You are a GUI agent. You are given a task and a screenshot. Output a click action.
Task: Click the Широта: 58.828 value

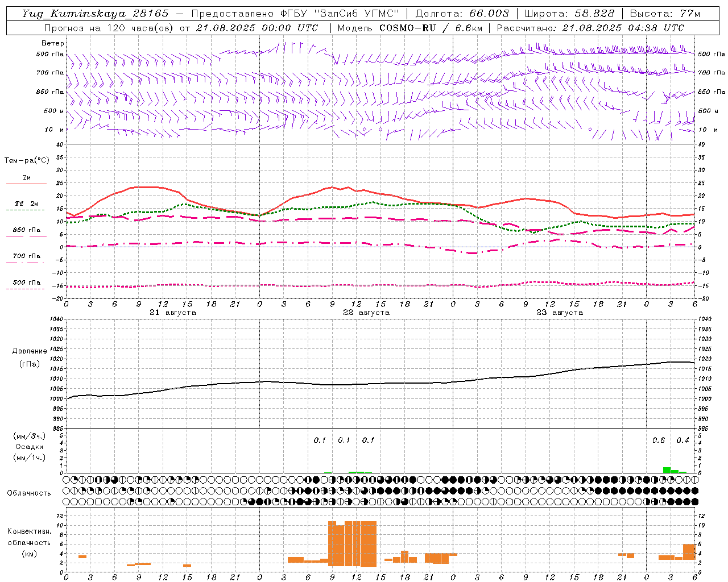tap(569, 14)
